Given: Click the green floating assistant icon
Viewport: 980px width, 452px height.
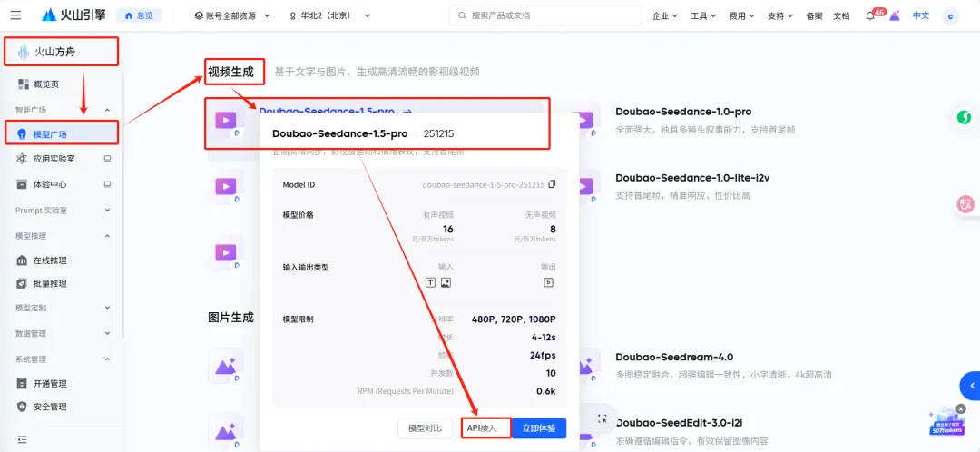Looking at the screenshot, I should point(966,117).
